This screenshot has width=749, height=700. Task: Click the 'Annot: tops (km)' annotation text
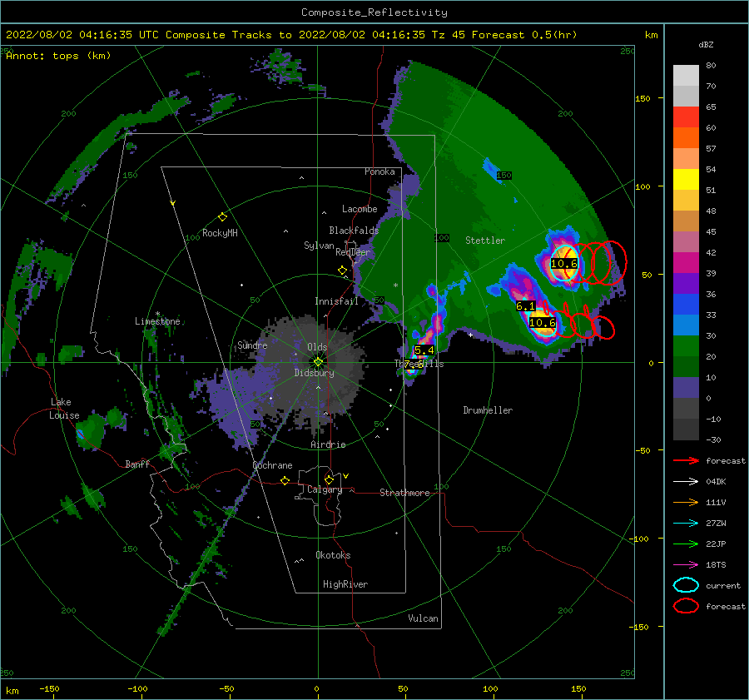point(58,56)
